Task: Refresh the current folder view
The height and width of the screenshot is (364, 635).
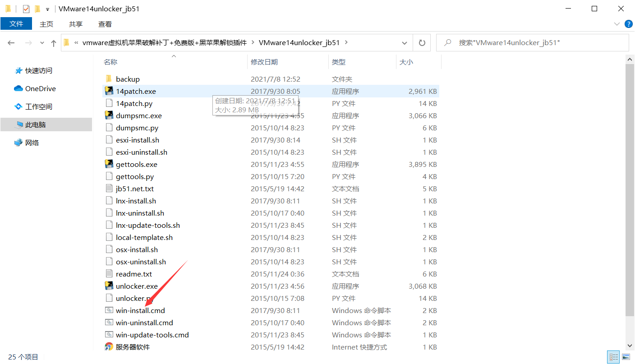Action: 422,43
